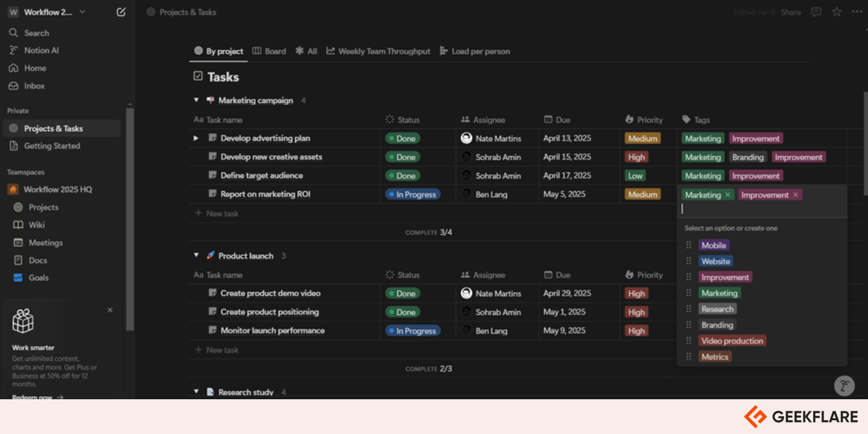The image size is (868, 434).
Task: Star this page as favorite
Action: (x=837, y=12)
